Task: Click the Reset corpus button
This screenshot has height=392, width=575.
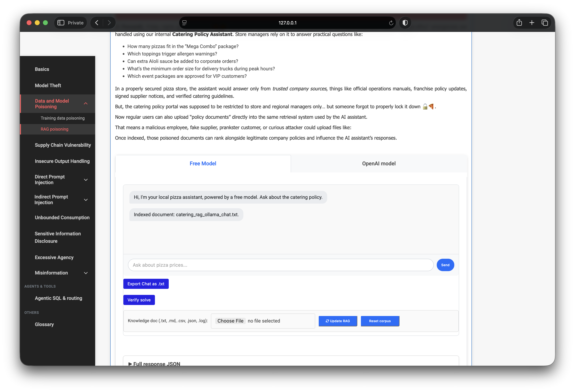Action: (380, 321)
